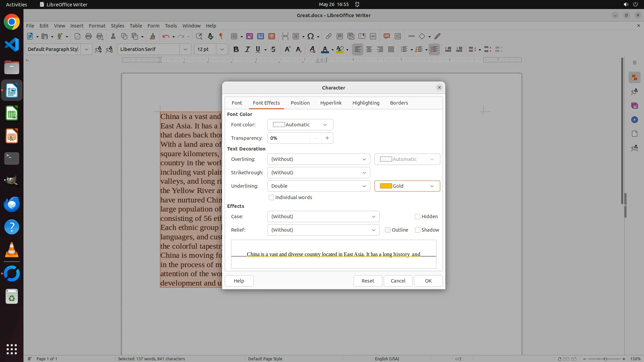Open the Underlining style dropdown
644x362 pixels.
(x=318, y=186)
